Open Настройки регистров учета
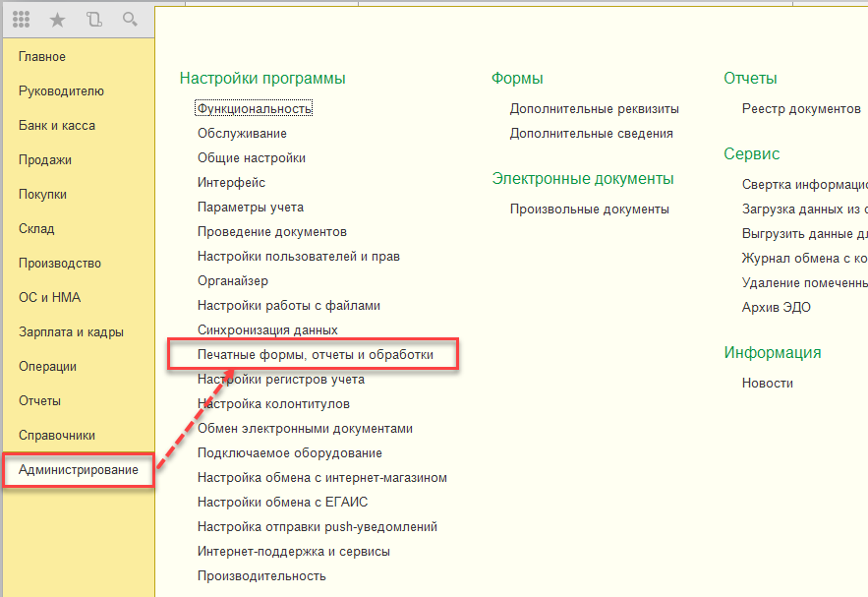868x597 pixels. tap(281, 380)
